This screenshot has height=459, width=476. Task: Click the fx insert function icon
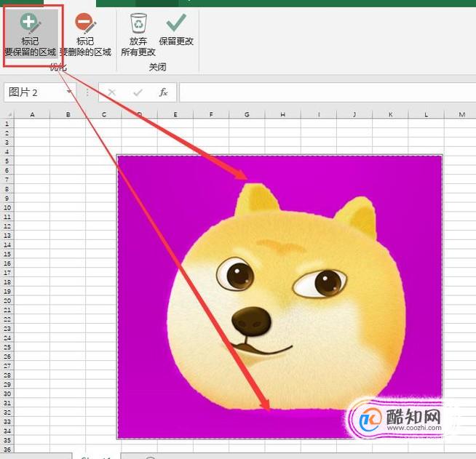tap(163, 92)
